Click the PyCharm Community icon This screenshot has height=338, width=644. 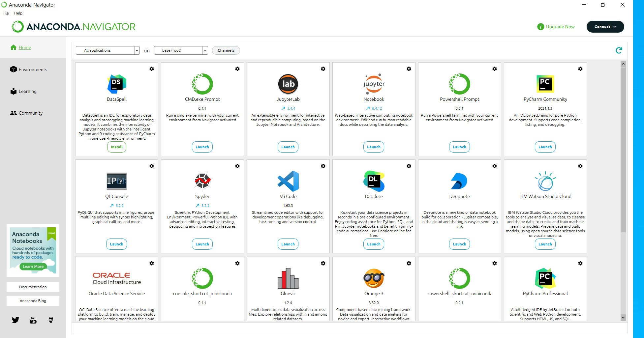tap(545, 84)
